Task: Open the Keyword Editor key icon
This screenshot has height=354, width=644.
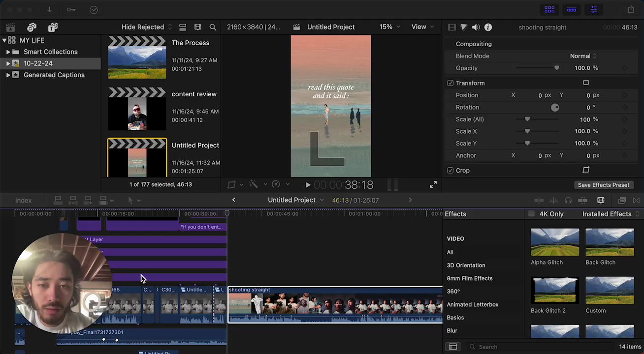Action: [71, 9]
